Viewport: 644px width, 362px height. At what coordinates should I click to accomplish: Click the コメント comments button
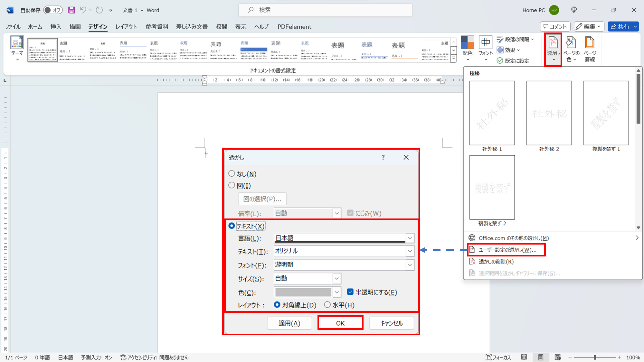[555, 27]
